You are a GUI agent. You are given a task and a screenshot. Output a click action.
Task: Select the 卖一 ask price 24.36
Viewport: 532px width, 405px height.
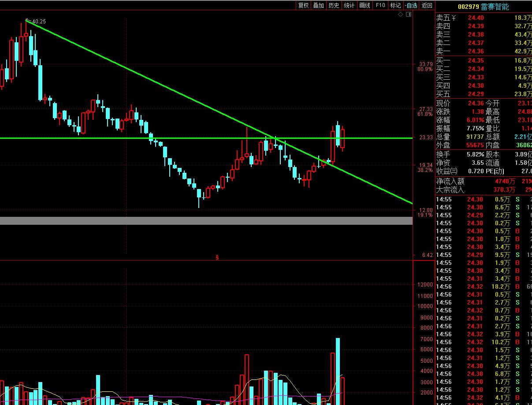click(x=476, y=52)
